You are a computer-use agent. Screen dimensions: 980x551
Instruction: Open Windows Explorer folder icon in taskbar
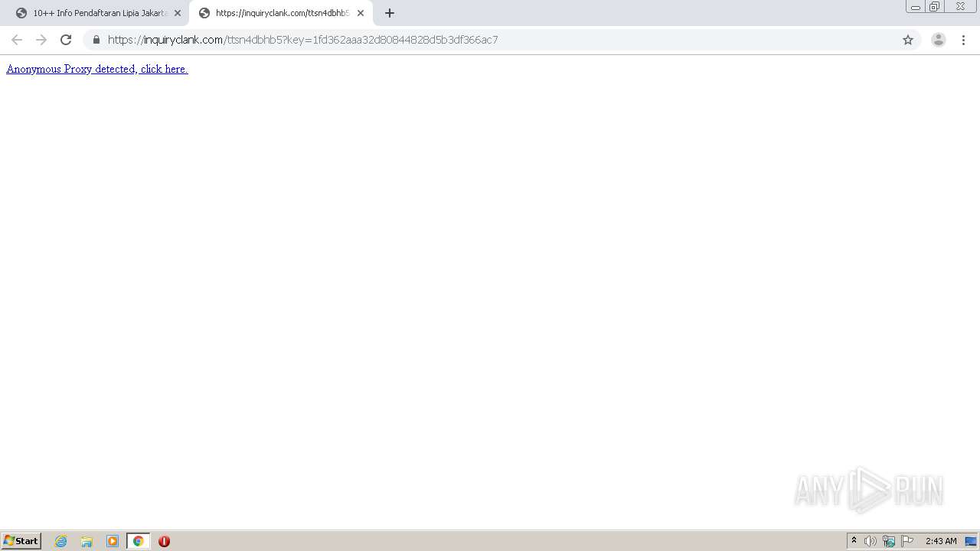pos(87,541)
